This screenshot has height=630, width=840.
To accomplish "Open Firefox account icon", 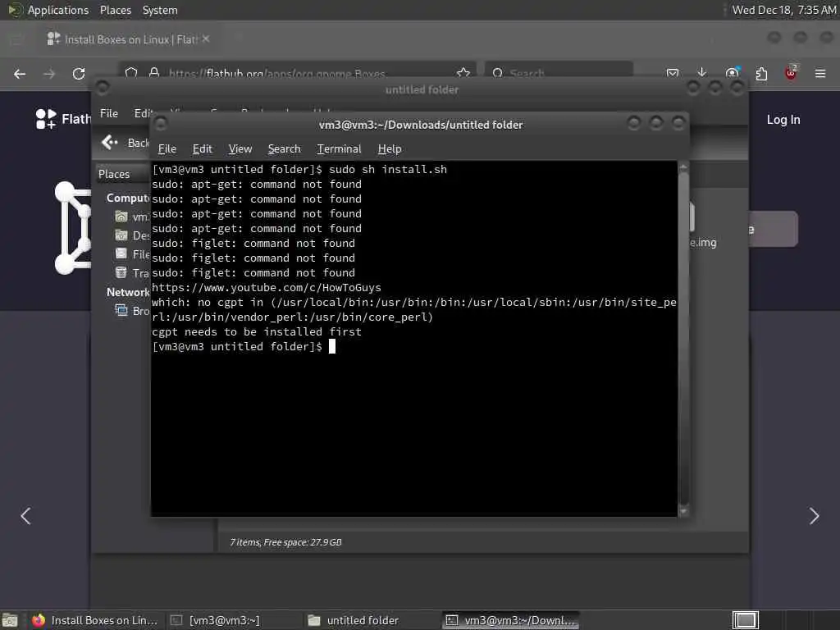I will (732, 73).
